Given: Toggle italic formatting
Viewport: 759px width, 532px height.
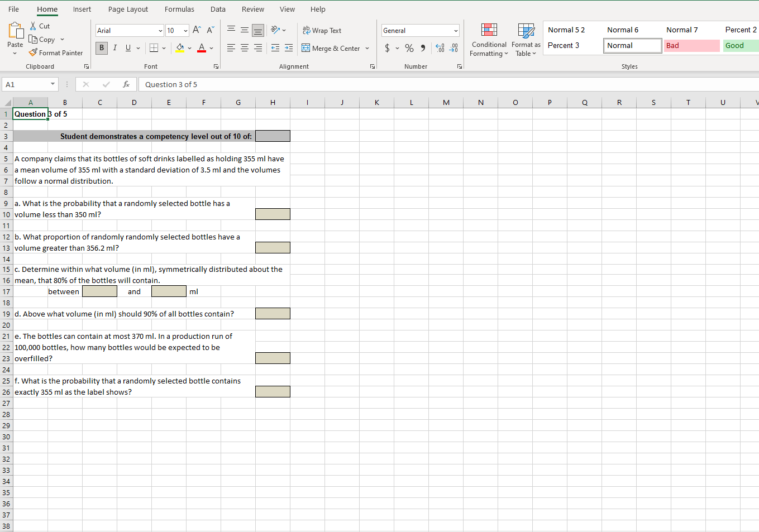Looking at the screenshot, I should pyautogui.click(x=114, y=48).
